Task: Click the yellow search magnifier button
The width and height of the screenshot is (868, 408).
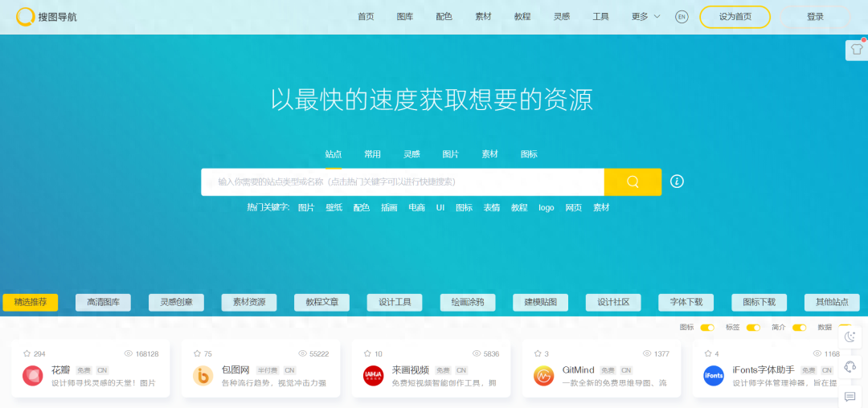Action: coord(633,182)
